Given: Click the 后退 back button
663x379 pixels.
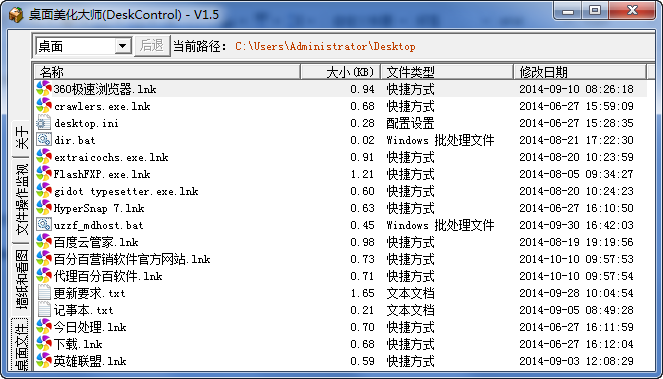Looking at the screenshot, I should [152, 46].
